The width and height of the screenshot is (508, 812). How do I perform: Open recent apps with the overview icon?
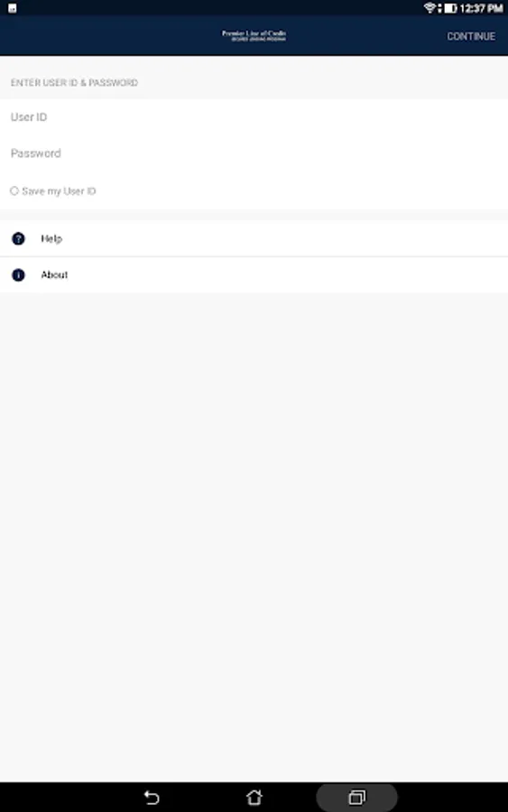point(356,797)
